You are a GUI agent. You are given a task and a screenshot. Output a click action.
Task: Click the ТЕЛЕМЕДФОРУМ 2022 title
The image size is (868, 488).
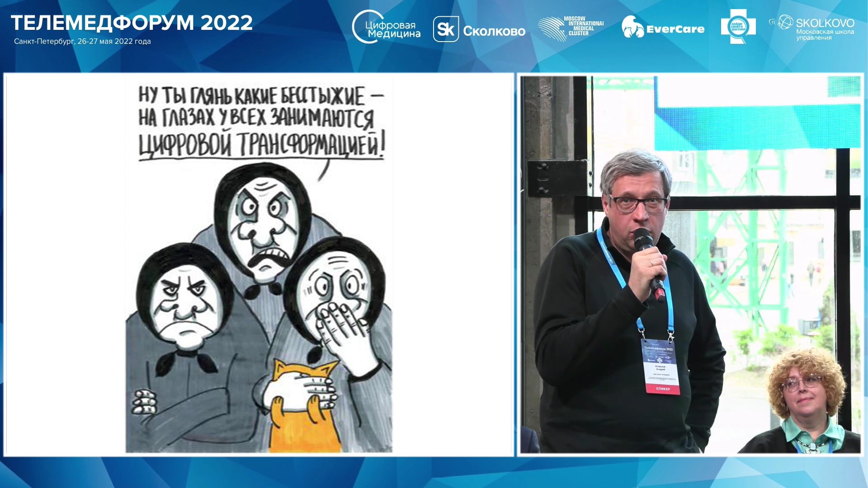pyautogui.click(x=132, y=23)
